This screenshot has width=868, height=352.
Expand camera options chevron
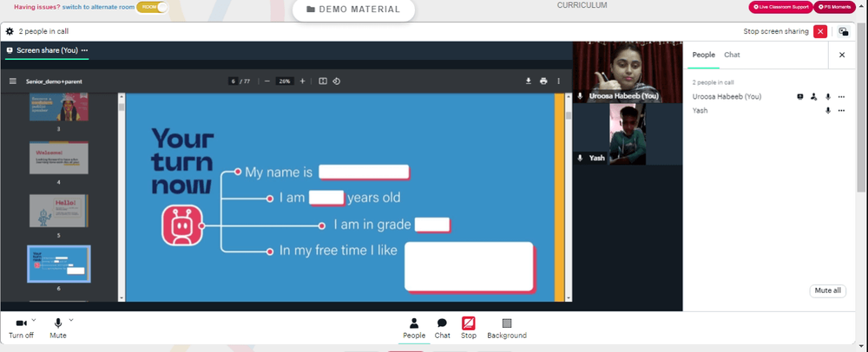point(34,319)
